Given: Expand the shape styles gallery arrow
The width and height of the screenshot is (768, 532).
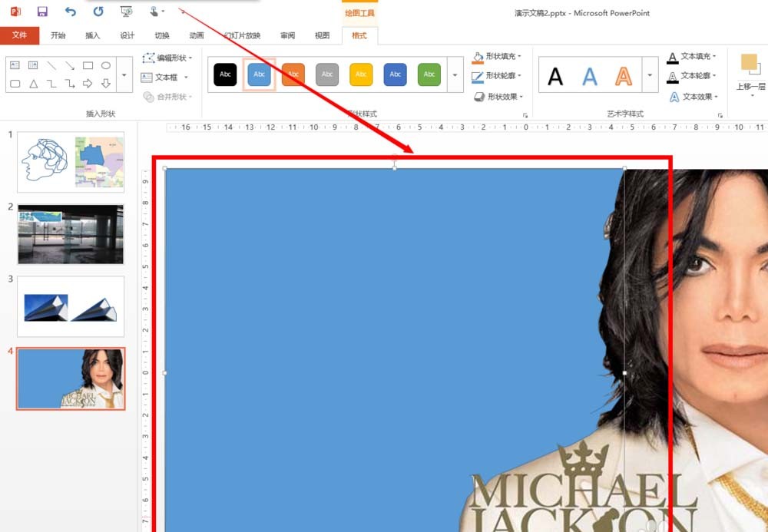Looking at the screenshot, I should [x=455, y=74].
